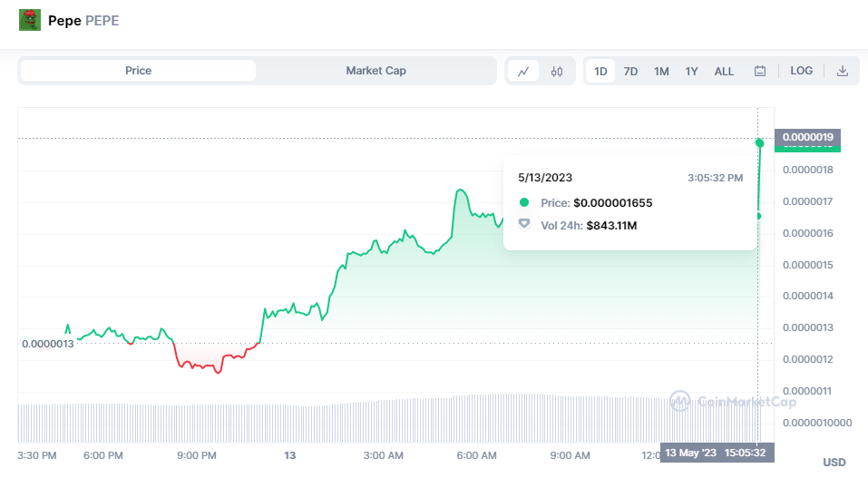Click the Pepe frog coin logo
The image size is (868, 478).
pos(30,20)
